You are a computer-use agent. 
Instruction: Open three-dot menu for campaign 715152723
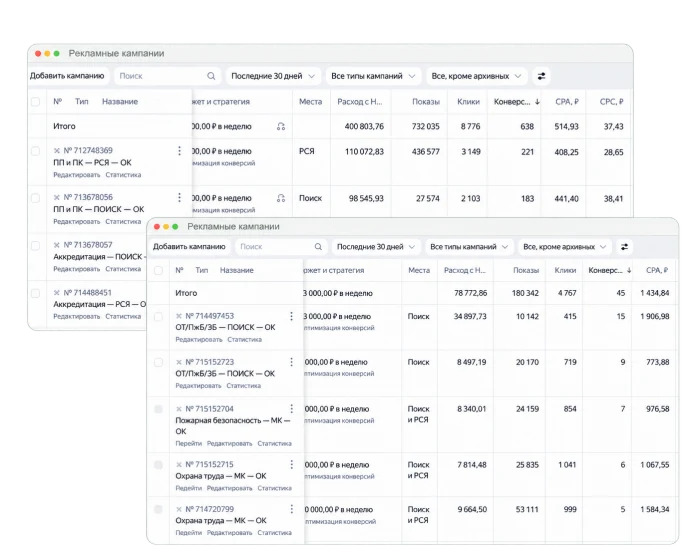point(292,362)
